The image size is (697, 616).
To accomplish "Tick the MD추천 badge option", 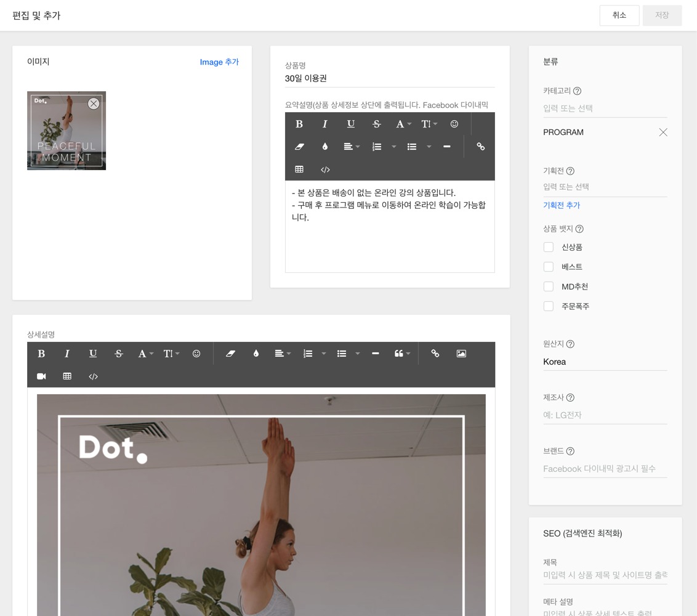I will point(549,286).
